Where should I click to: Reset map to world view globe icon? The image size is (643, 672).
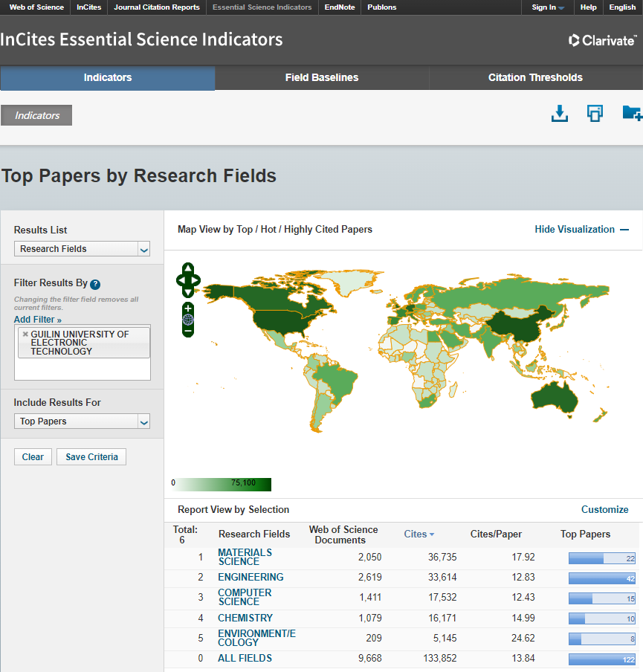[188, 320]
